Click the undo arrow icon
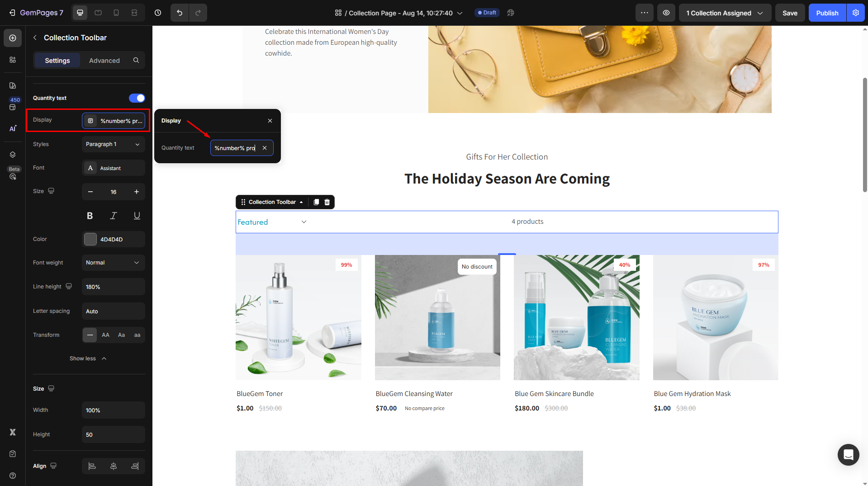The height and width of the screenshot is (486, 868). click(x=180, y=13)
